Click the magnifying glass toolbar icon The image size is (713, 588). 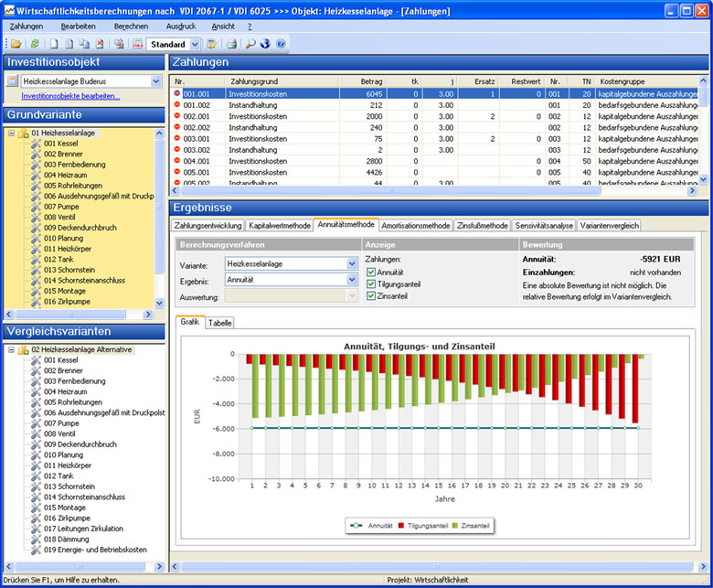click(250, 44)
